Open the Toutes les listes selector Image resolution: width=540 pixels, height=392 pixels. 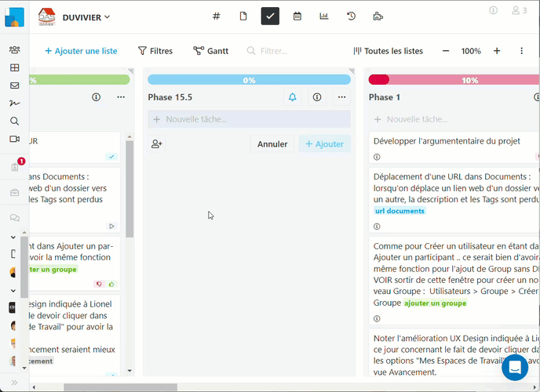[388, 51]
